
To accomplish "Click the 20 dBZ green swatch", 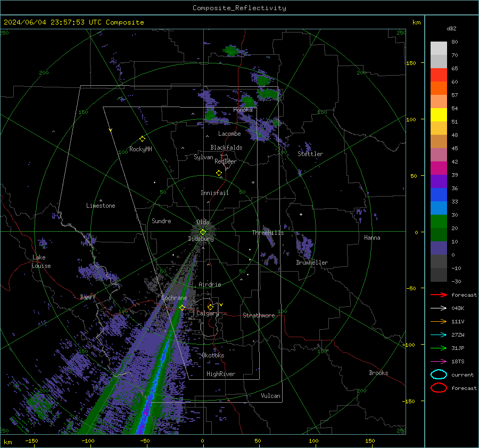I will [x=439, y=222].
